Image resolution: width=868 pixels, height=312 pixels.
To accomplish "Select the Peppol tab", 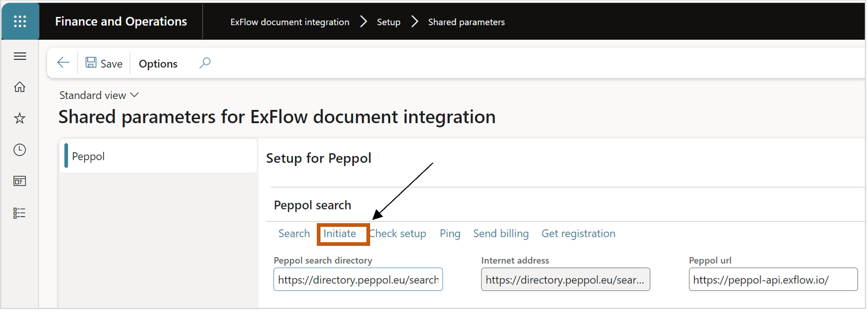I will click(x=158, y=156).
